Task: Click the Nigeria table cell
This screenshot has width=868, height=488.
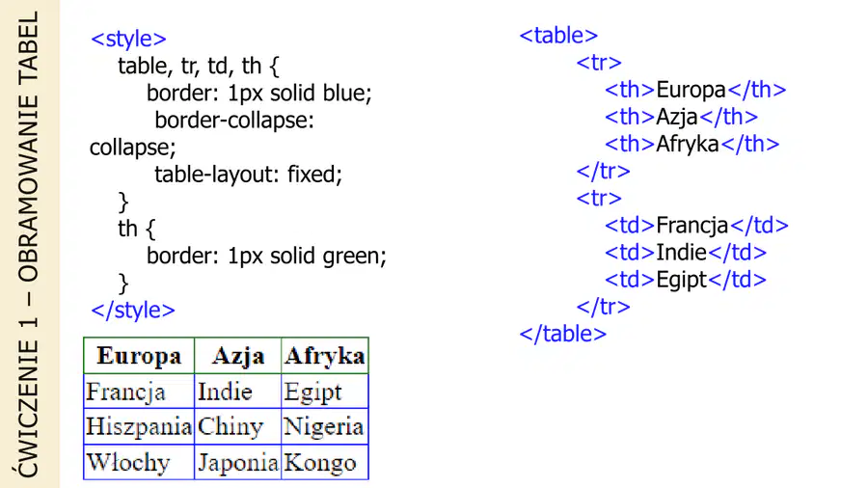Action: [x=325, y=426]
